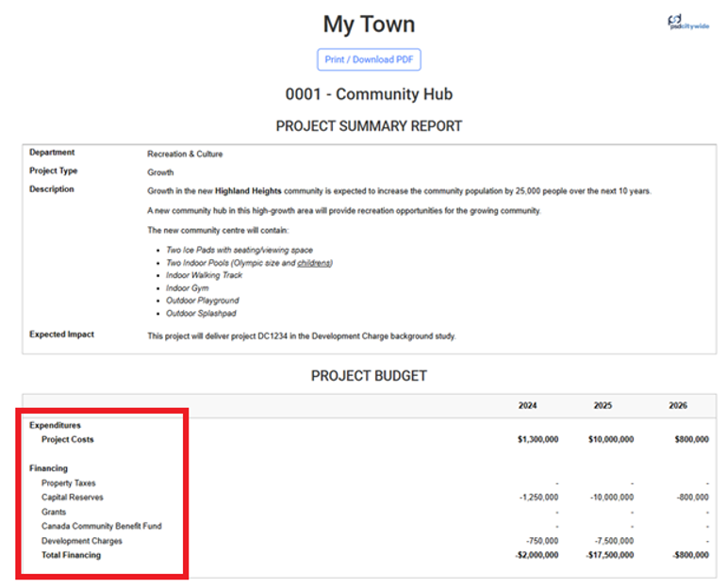The height and width of the screenshot is (588, 727).
Task: Click the $1,300,000 project cost value
Action: 537,439
